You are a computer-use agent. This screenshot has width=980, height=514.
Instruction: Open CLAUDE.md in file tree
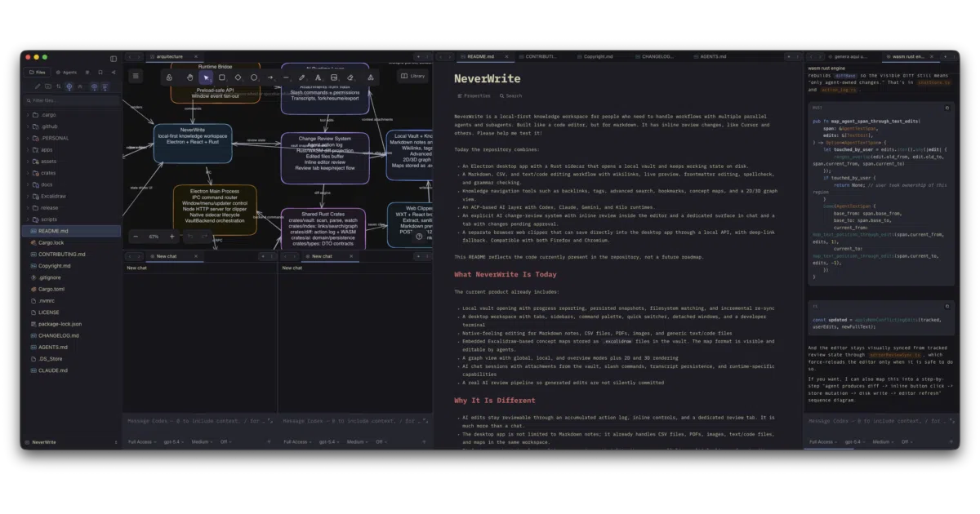72,370
